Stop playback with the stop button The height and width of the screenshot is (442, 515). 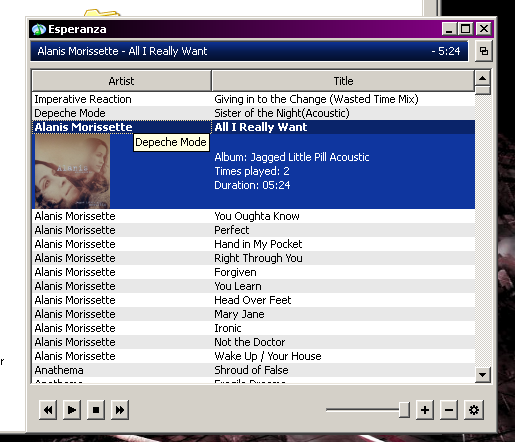[96, 410]
